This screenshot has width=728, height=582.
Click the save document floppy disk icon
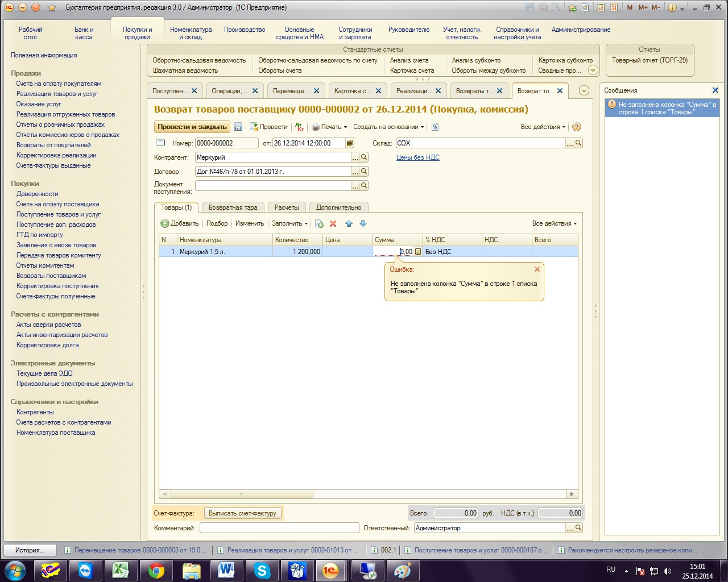(x=238, y=127)
